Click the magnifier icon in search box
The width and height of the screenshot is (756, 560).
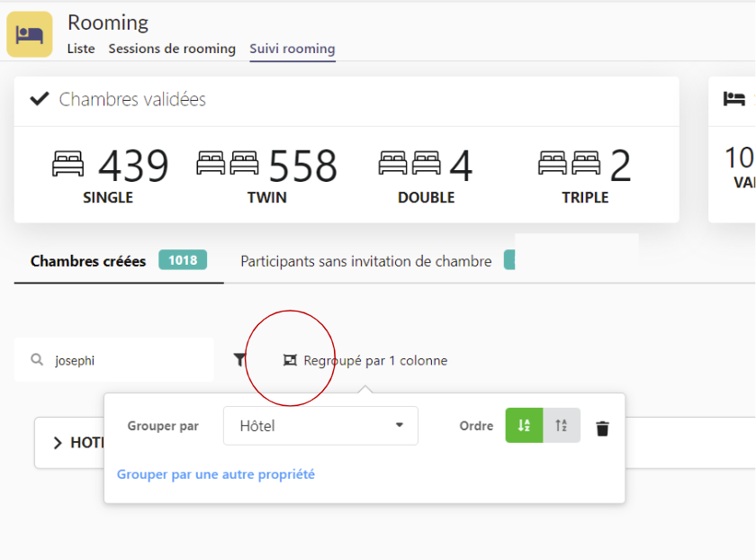point(37,360)
